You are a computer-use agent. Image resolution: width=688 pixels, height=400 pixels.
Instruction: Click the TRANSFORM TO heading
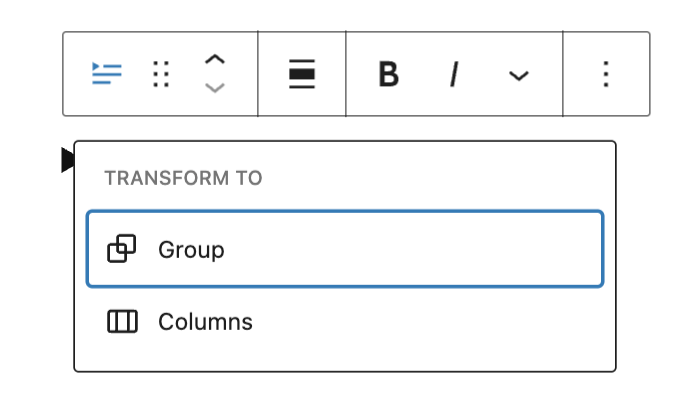(183, 178)
